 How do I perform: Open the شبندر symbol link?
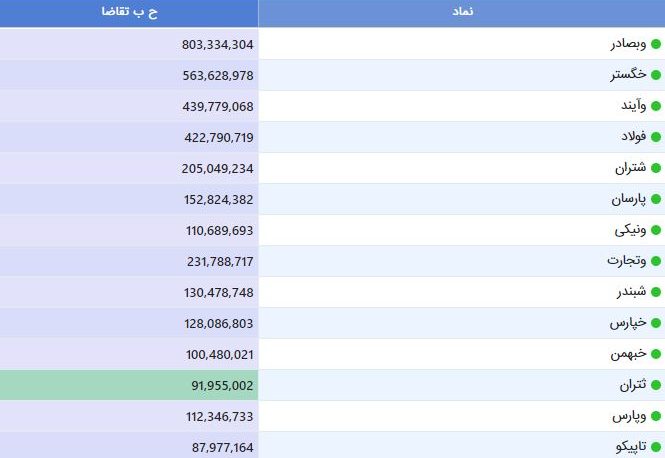631,292
